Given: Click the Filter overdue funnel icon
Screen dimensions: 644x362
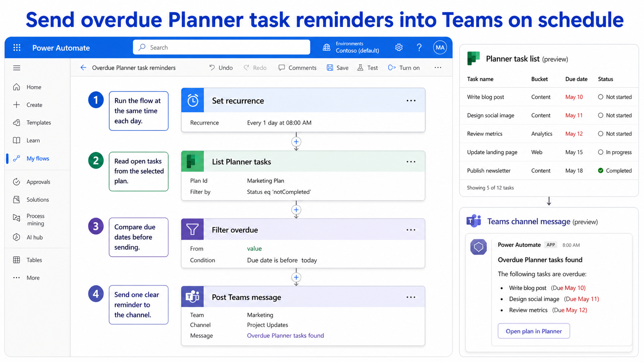Looking at the screenshot, I should click(193, 230).
